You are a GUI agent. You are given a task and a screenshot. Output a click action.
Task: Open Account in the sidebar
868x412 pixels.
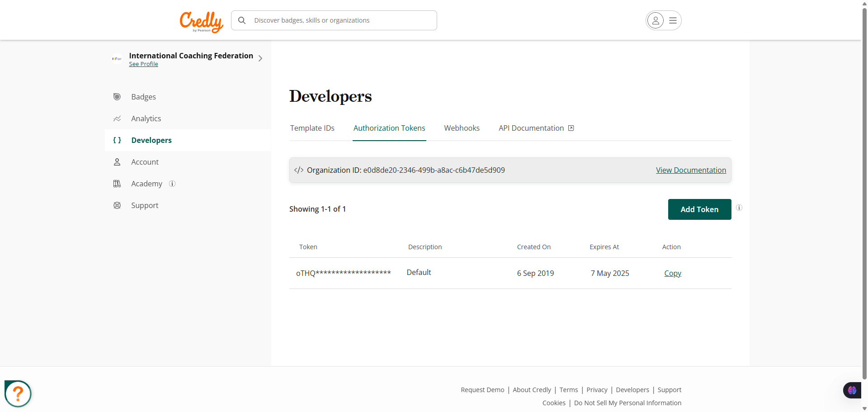(188, 162)
